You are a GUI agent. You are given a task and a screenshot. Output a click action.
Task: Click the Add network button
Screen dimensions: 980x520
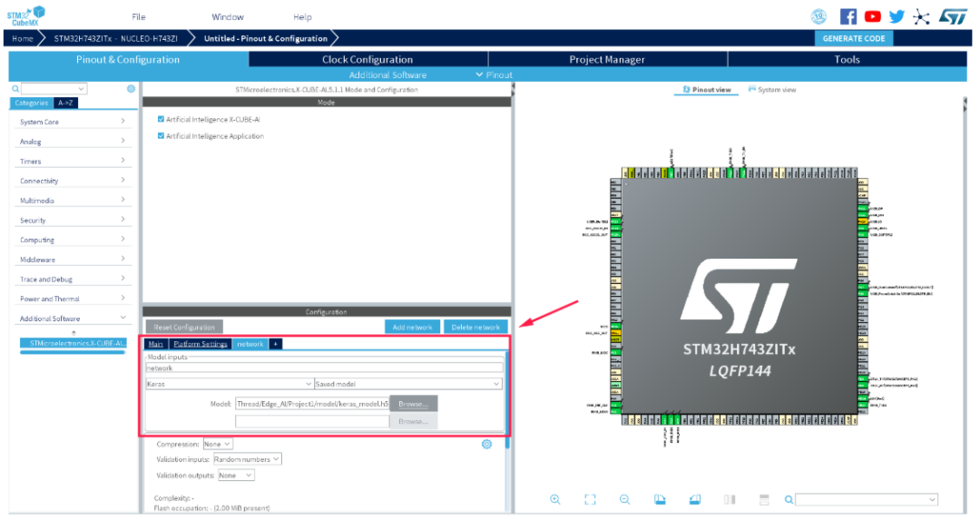point(413,327)
